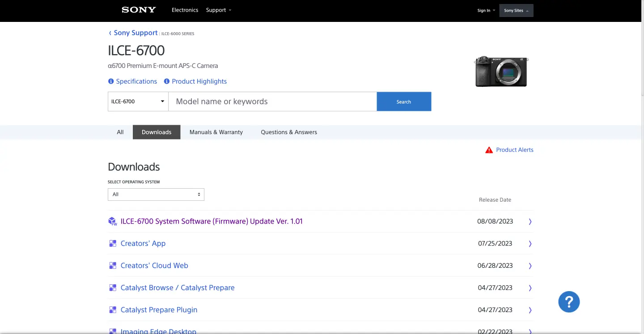Click the Specifications info icon
Viewport: 644px width, 334px height.
click(x=111, y=81)
